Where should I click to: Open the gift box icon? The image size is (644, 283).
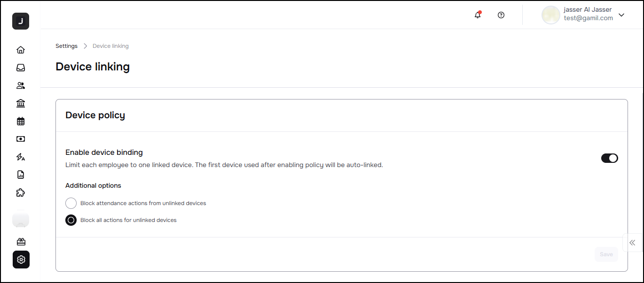pyautogui.click(x=21, y=242)
